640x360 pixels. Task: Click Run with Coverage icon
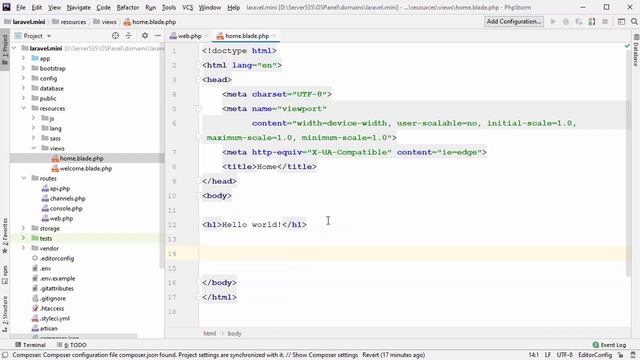579,22
